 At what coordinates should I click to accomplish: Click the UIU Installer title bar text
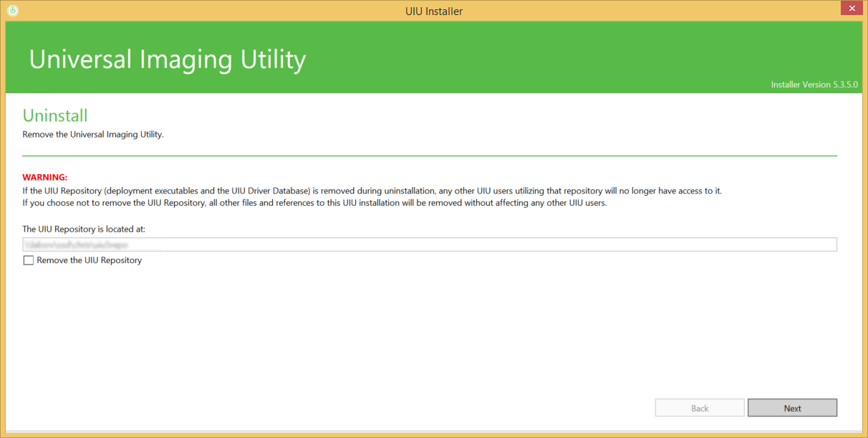coord(434,11)
